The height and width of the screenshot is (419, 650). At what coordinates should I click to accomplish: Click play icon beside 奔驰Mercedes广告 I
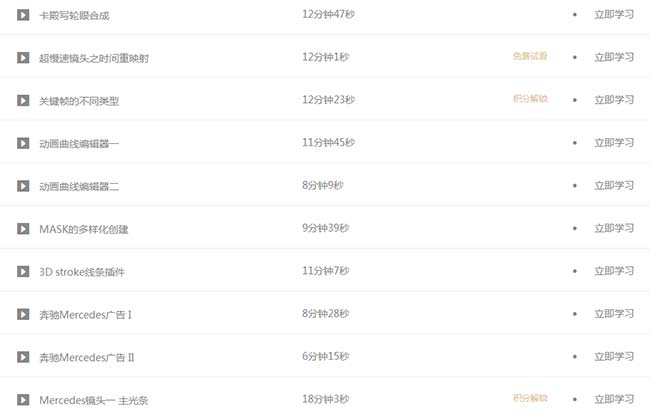point(23,314)
